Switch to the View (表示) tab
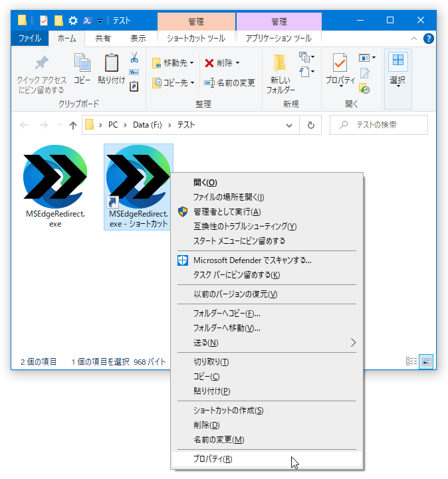 pyautogui.click(x=138, y=39)
